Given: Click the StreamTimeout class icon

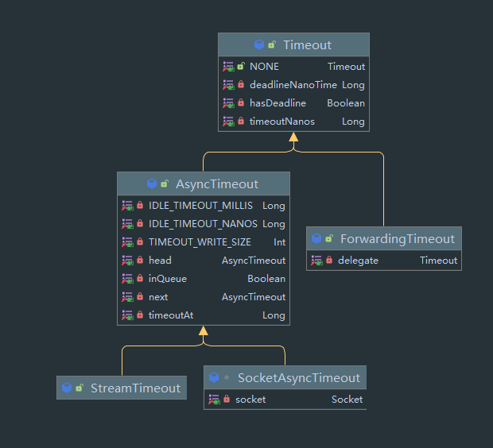Looking at the screenshot, I should coord(67,388).
